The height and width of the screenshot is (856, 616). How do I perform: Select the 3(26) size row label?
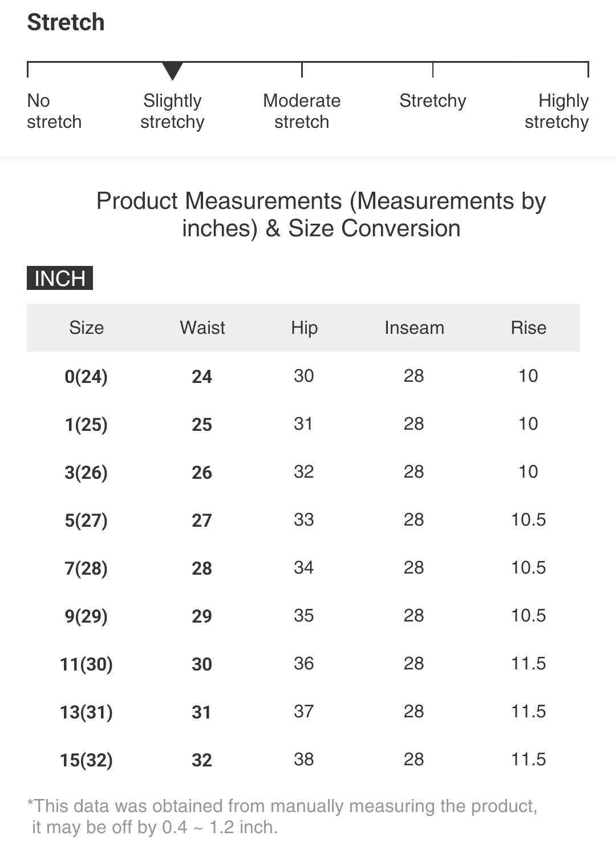(x=86, y=473)
